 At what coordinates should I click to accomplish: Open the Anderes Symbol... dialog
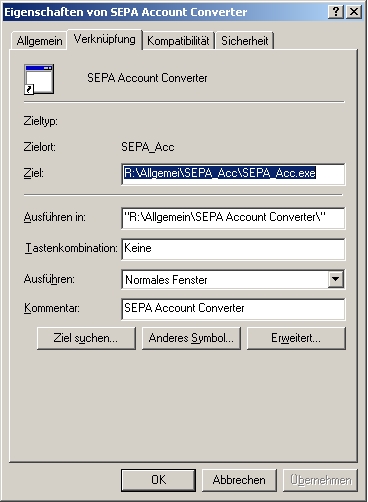coord(191,338)
